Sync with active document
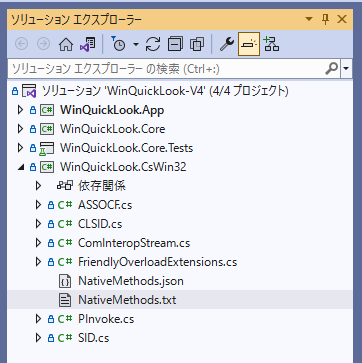This screenshot has height=363, width=362. click(153, 44)
